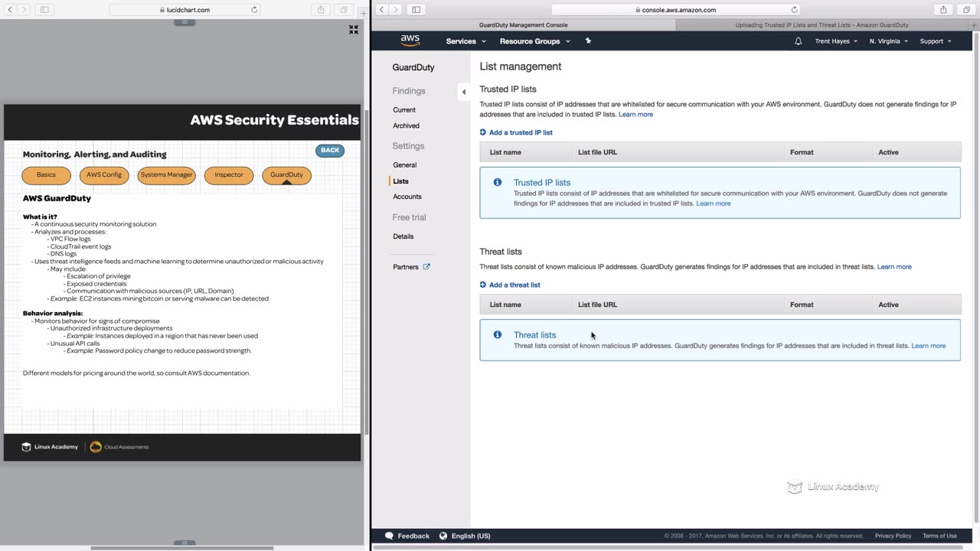Go forward in the AWS console Safari window
Screen dimensions: 980x551
395,10
